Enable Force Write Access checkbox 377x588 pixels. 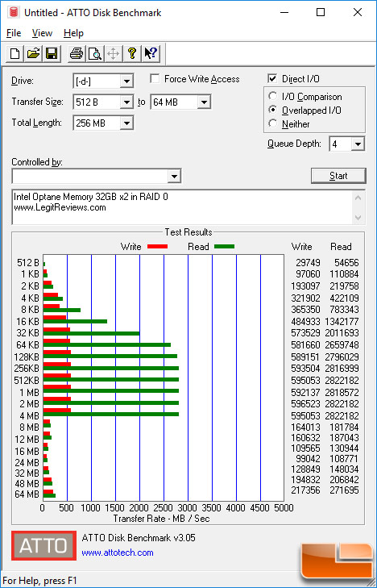coord(154,79)
